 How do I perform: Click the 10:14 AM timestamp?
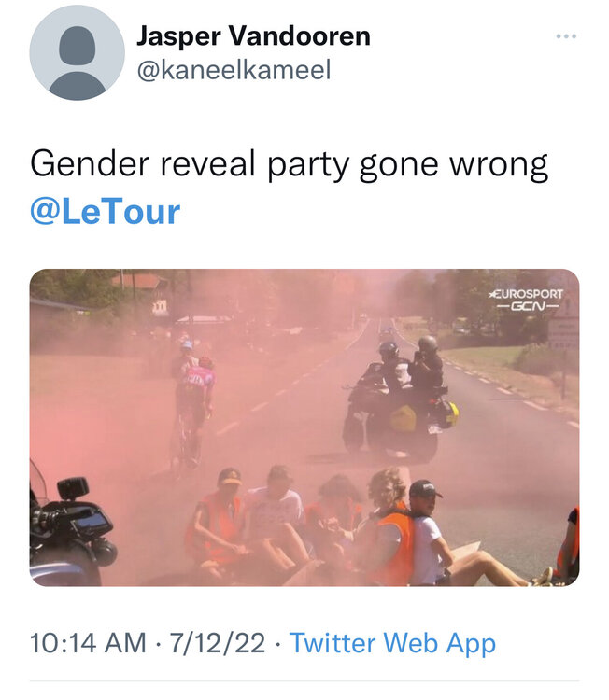(88, 643)
